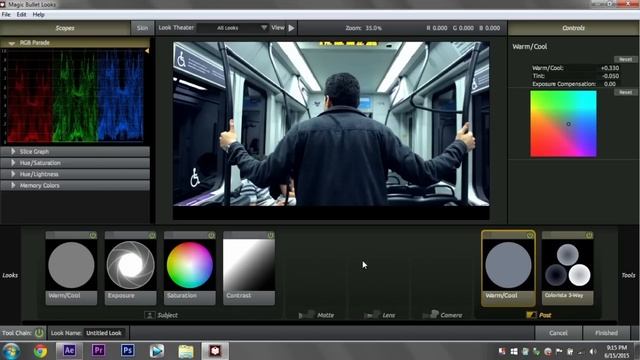Click the Windows logo tray icon
Screen dimensions: 640x360
pos(514,351)
